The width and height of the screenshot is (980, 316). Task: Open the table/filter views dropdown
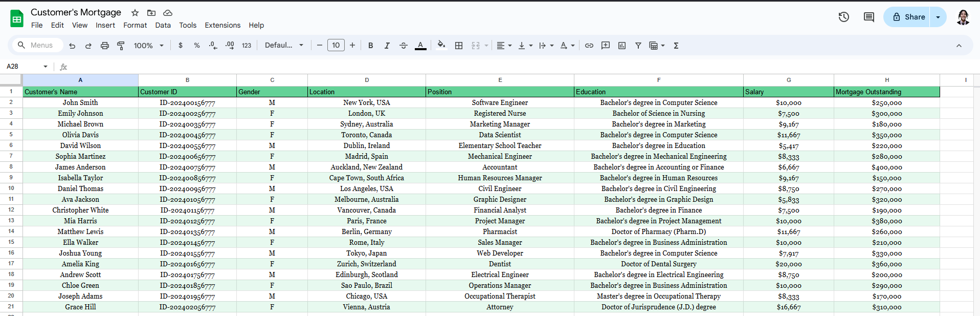click(657, 46)
